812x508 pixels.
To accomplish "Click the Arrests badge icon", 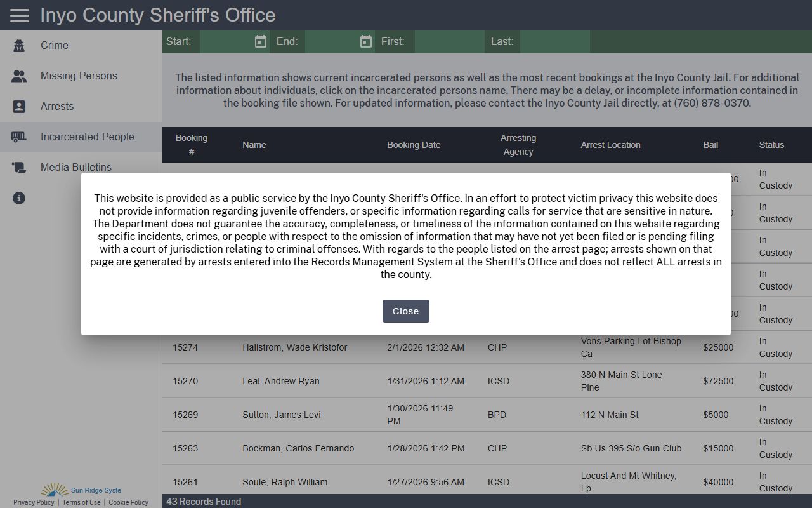I will click(x=19, y=107).
